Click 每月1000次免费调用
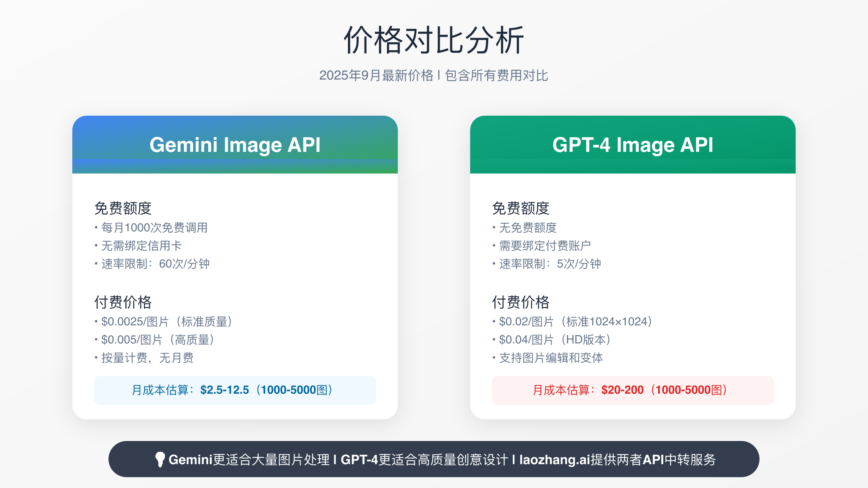The width and height of the screenshot is (868, 488). (x=154, y=228)
